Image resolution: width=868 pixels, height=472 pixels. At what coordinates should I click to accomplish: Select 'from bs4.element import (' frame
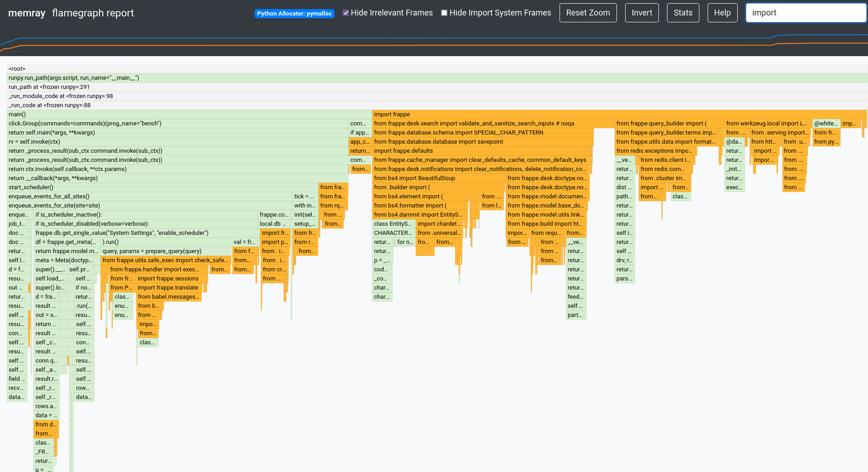421,197
